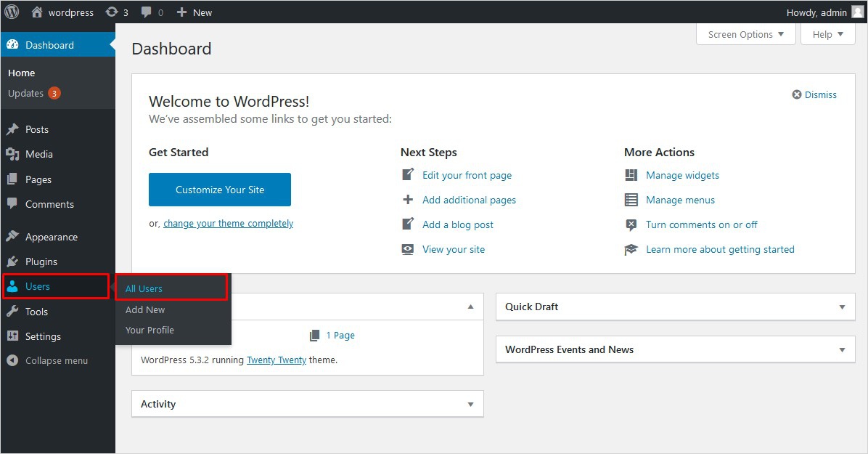Image resolution: width=868 pixels, height=454 pixels.
Task: Expand the Quick Draft widget
Action: click(x=842, y=307)
